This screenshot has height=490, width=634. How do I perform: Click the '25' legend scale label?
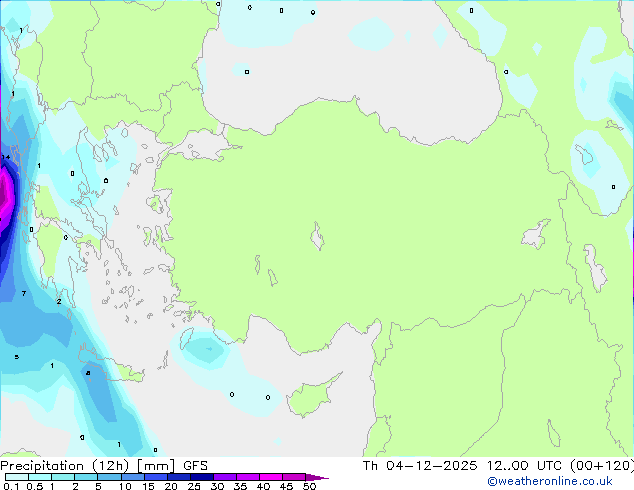[194, 486]
